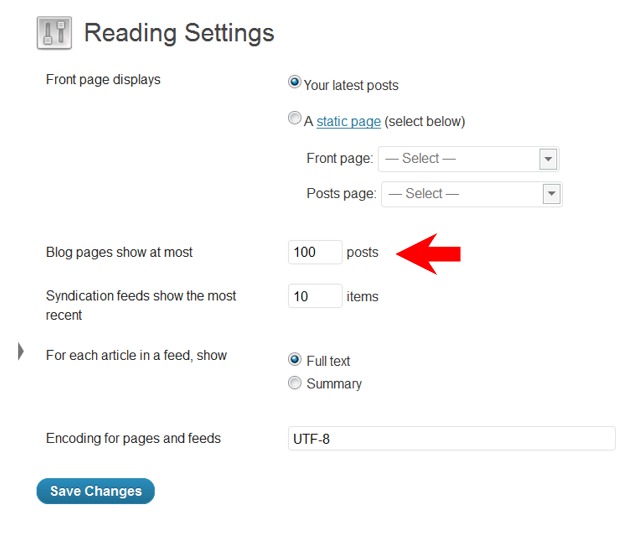The height and width of the screenshot is (544, 638).
Task: Focus the syndication feeds items field
Action: (x=315, y=297)
